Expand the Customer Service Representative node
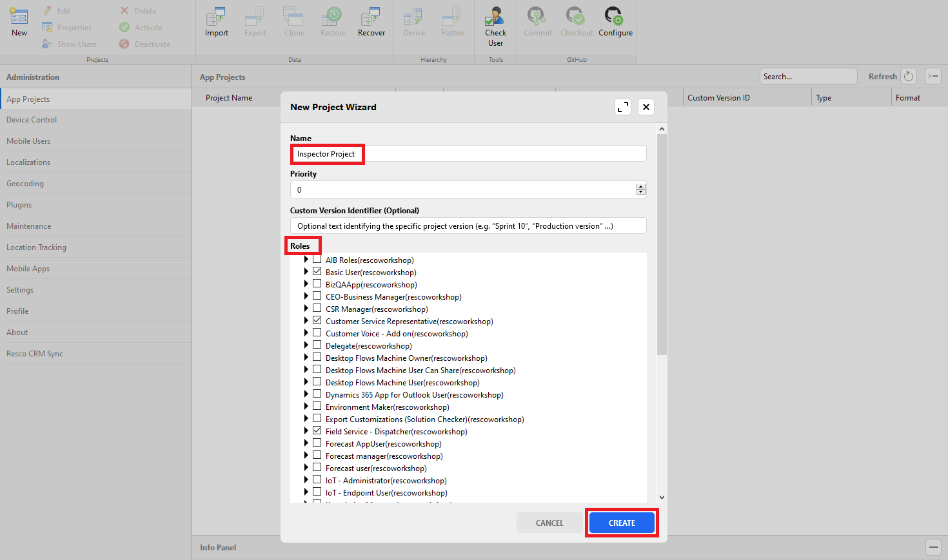Image resolution: width=948 pixels, height=560 pixels. pos(306,321)
